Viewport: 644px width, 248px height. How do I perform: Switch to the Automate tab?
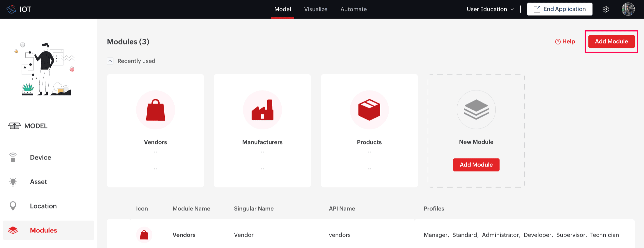pyautogui.click(x=353, y=9)
